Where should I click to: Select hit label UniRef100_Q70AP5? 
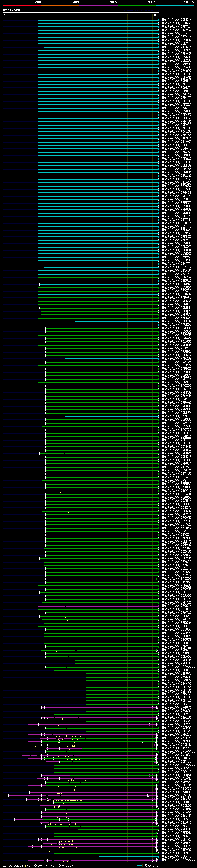[177, 71]
